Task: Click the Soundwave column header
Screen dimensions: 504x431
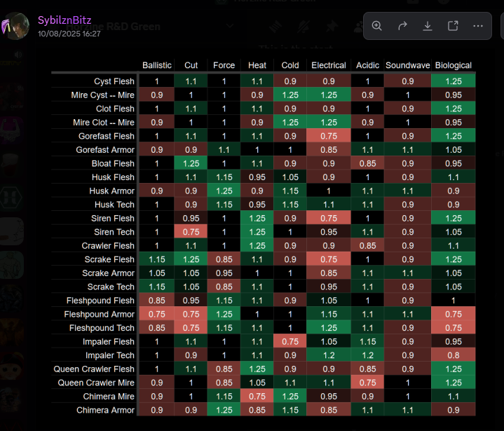Action: 407,65
